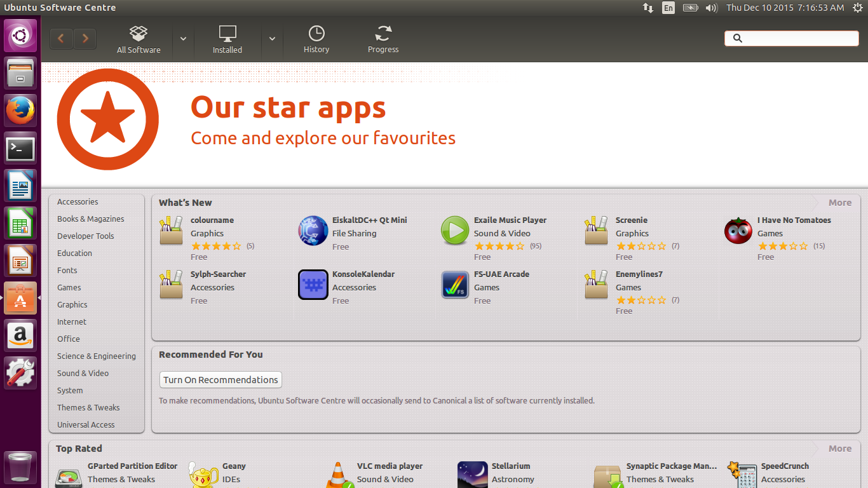Open Sound & Video category

click(x=83, y=373)
